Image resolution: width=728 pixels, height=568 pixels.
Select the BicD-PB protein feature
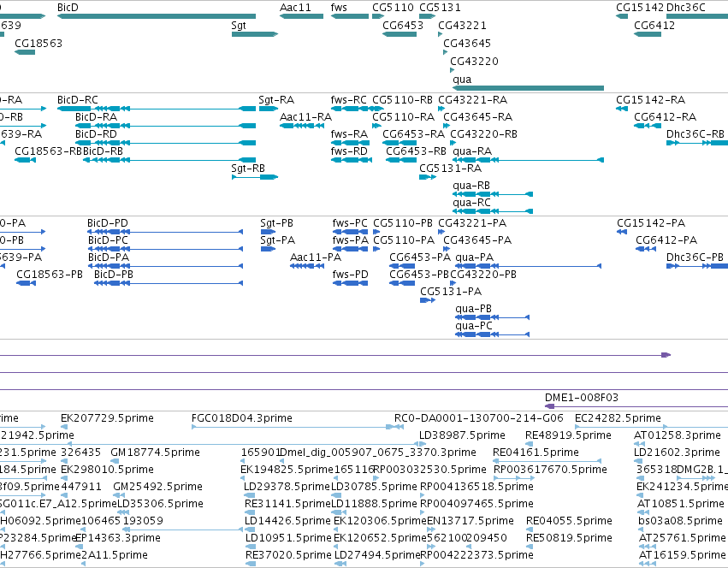click(168, 283)
